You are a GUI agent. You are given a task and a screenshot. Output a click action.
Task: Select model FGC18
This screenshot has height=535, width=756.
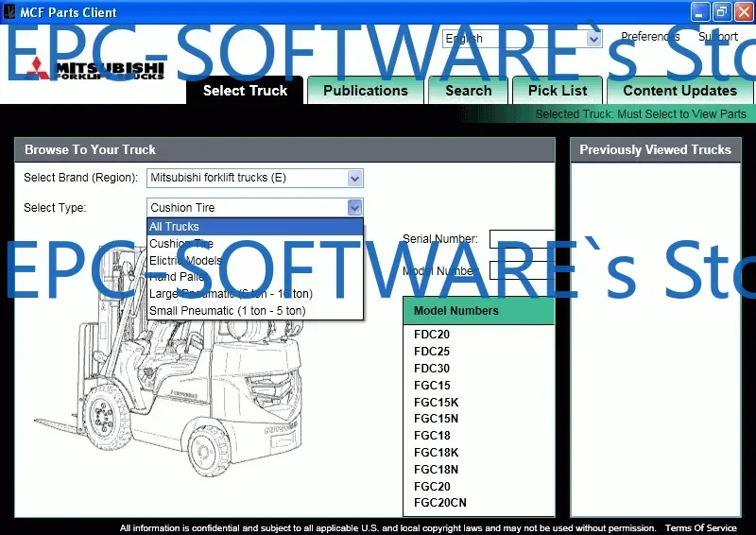click(432, 436)
